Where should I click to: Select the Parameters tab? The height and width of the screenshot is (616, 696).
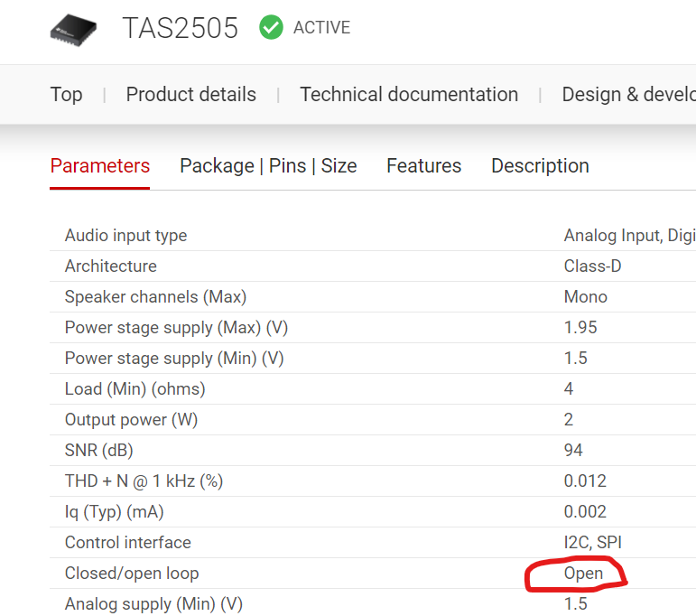coord(100,166)
